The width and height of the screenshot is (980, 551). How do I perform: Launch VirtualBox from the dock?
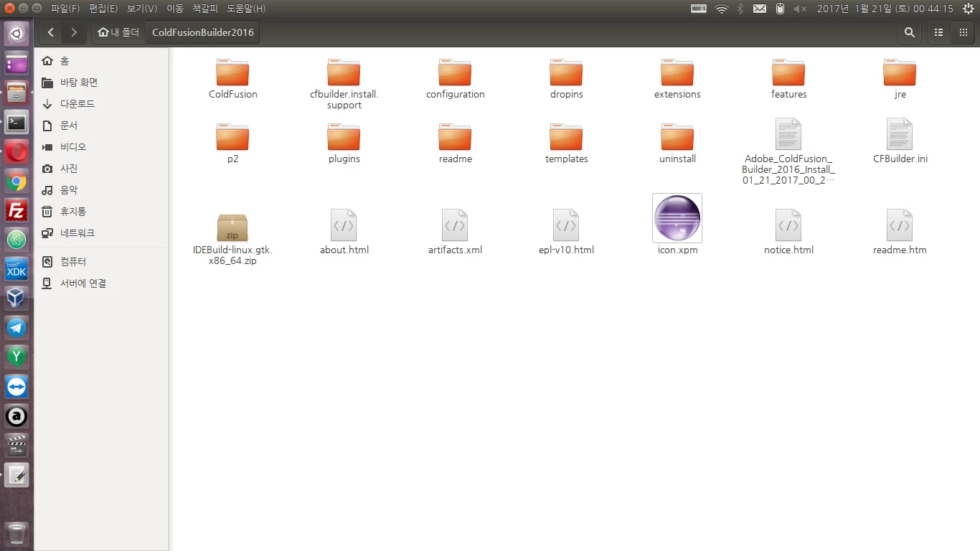click(x=17, y=298)
